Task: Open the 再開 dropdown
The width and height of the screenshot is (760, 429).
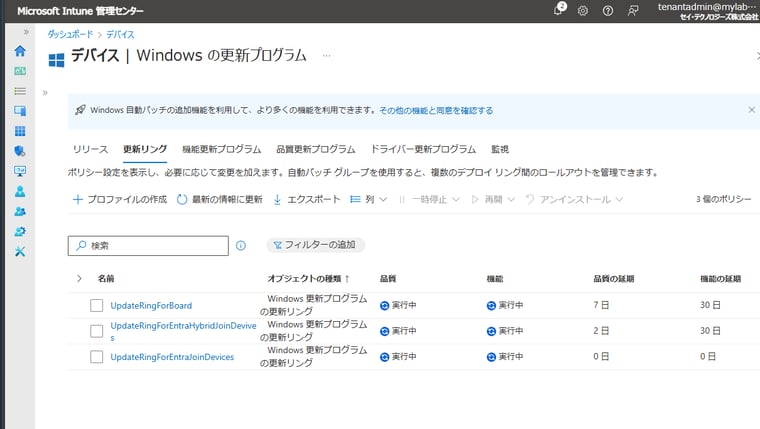Action: [x=493, y=199]
